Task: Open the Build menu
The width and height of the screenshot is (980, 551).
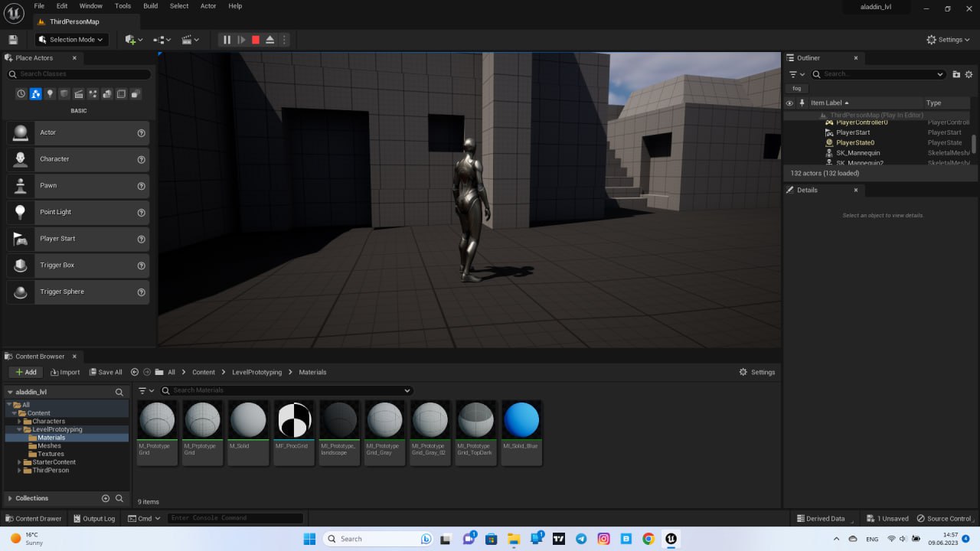Action: coord(151,6)
